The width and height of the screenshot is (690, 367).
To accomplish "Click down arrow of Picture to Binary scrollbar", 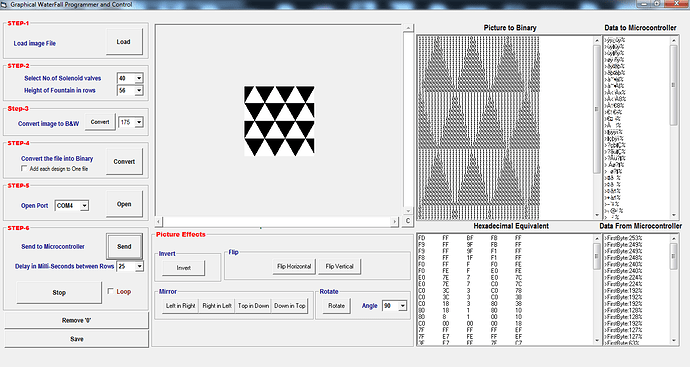I will pyautogui.click(x=597, y=215).
